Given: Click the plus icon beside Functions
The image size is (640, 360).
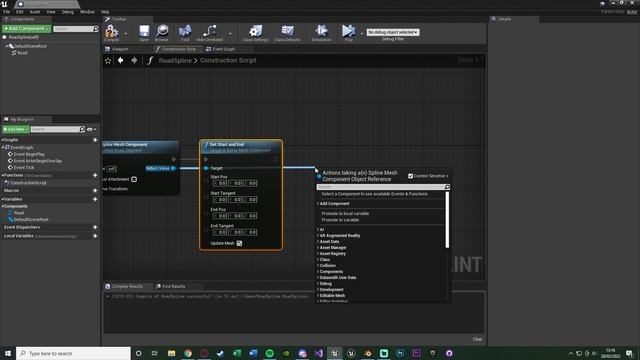Looking at the screenshot, I should [95, 175].
